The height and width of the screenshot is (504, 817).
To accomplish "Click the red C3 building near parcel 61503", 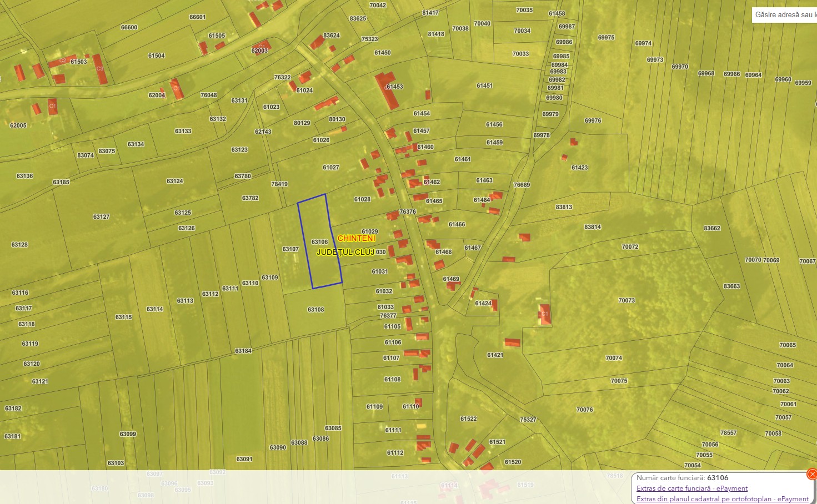I will [99, 69].
